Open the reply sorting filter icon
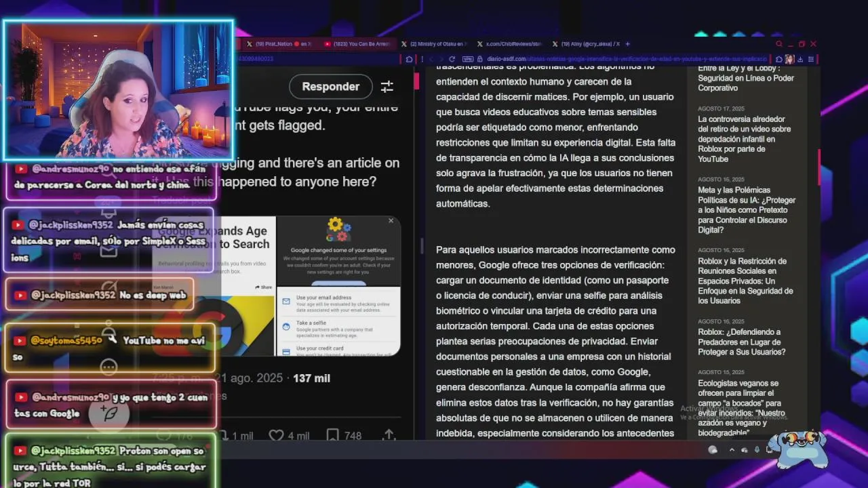The image size is (868, 488). click(387, 87)
